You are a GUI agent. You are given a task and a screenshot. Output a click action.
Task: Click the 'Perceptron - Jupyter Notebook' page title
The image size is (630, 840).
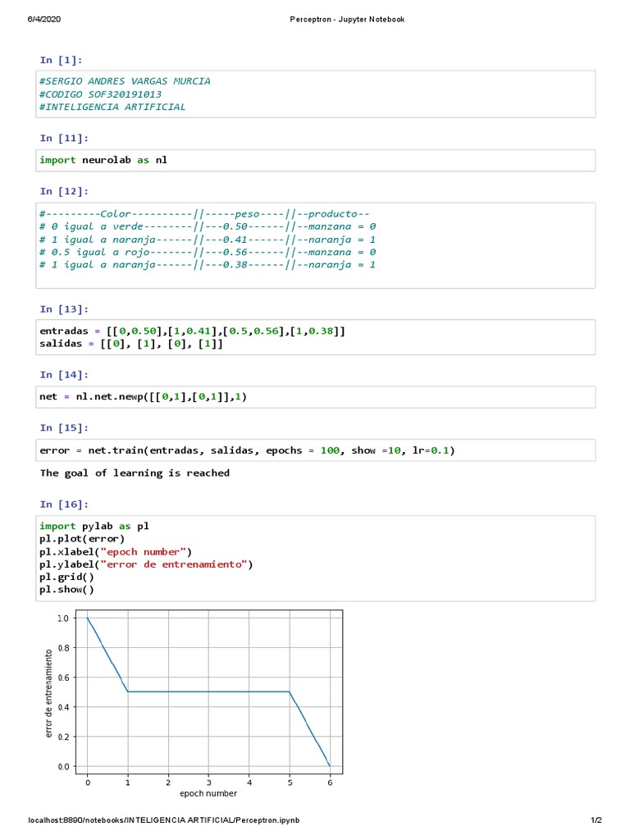tap(347, 19)
